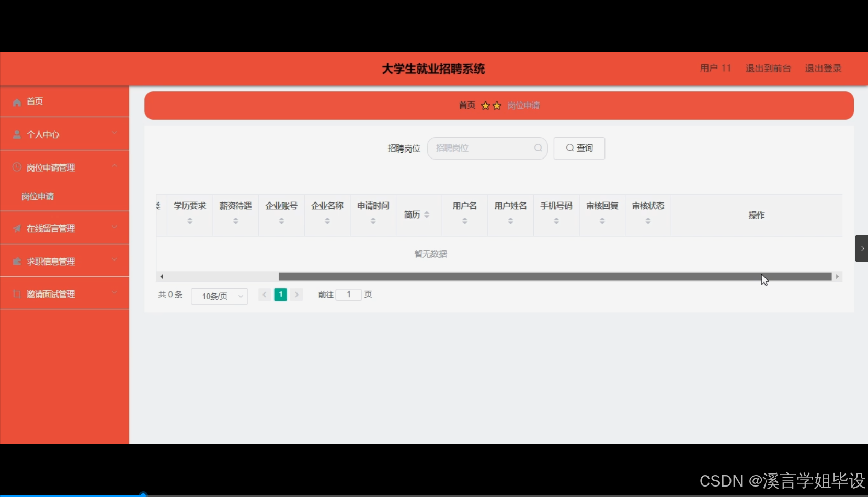This screenshot has height=497, width=868.
Task: Collapse the 岗位申请管理 menu chevron
Action: click(115, 166)
